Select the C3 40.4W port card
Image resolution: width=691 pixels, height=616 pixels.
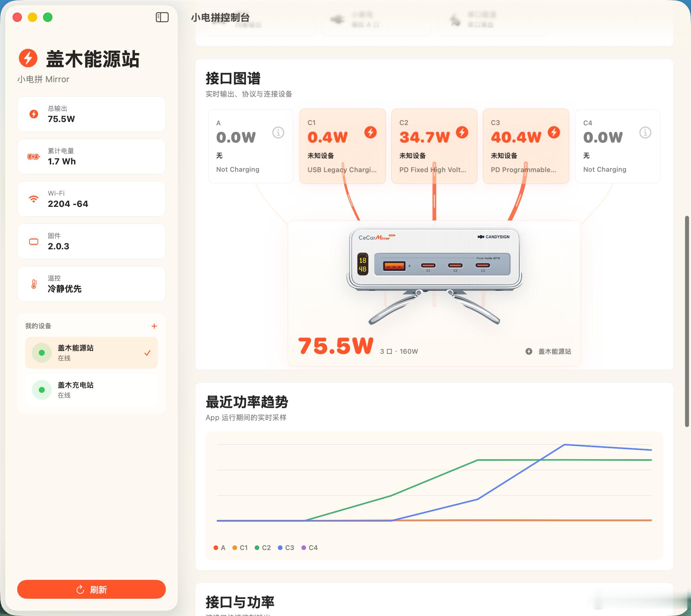coord(526,146)
